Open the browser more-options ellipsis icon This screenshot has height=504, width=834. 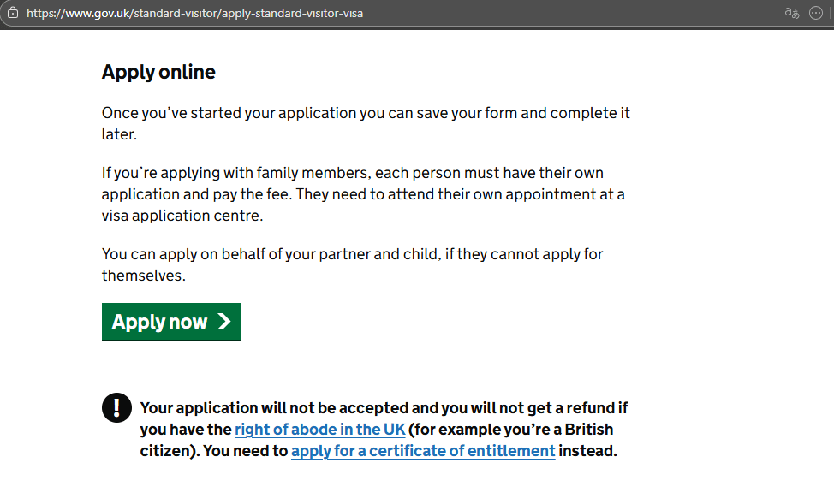[815, 13]
